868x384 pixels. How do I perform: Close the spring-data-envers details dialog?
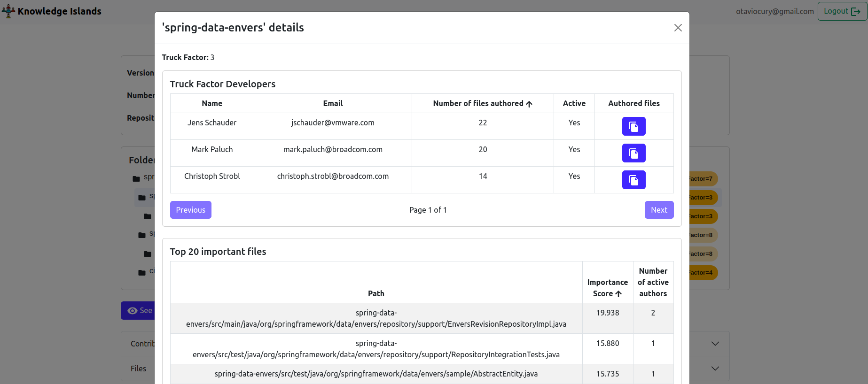(x=678, y=28)
